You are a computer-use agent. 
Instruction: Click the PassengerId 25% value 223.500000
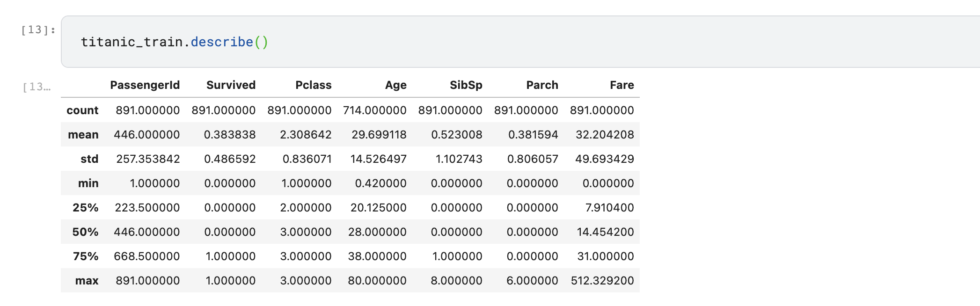[x=147, y=208]
